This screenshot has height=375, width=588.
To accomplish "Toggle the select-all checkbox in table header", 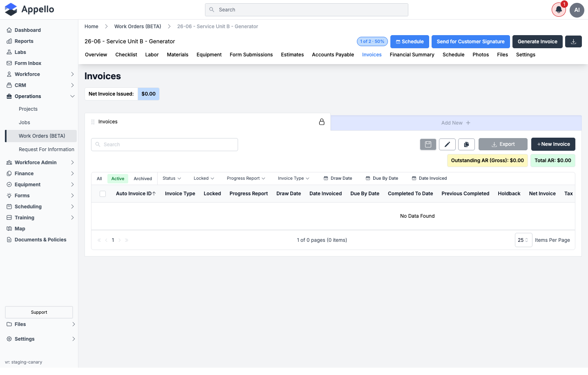I will pyautogui.click(x=102, y=194).
